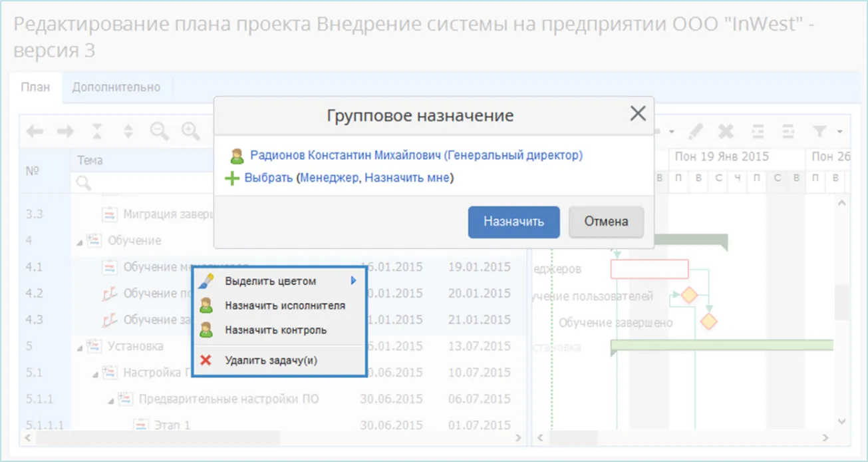Click the expand all tasks double-arrow icon
This screenshot has width=868, height=462.
coord(128,131)
